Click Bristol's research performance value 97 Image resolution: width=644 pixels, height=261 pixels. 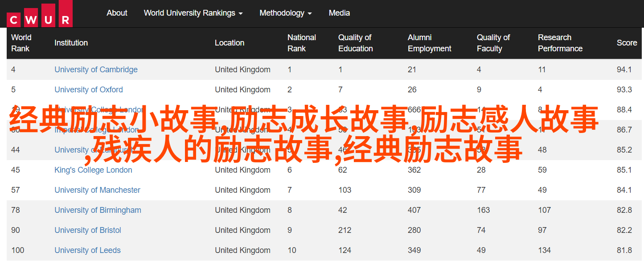pos(542,230)
